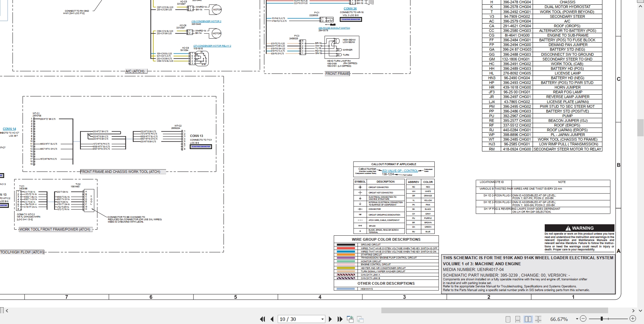The image size is (644, 324).
Task: Open (52) VALVE GP - CONTROL link
Action: pyautogui.click(x=400, y=171)
